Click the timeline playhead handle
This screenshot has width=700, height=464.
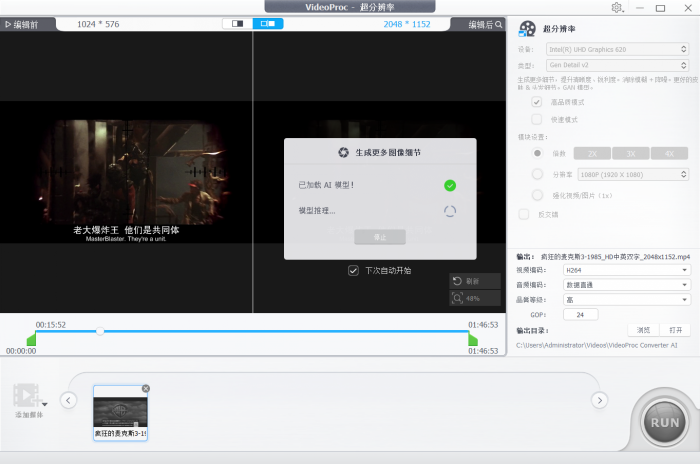coord(100,331)
